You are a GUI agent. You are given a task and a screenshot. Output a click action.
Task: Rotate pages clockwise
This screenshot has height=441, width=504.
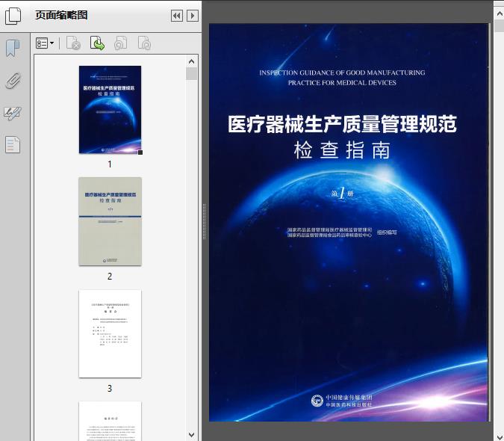(144, 43)
